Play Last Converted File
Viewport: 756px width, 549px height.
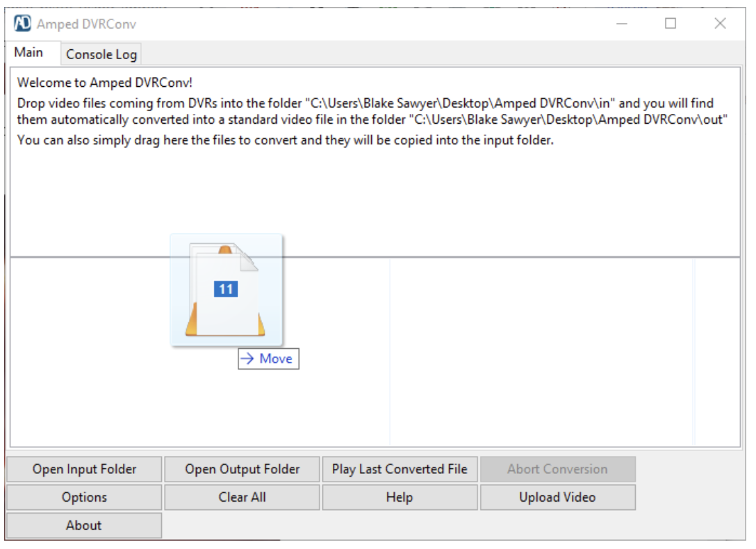click(400, 469)
